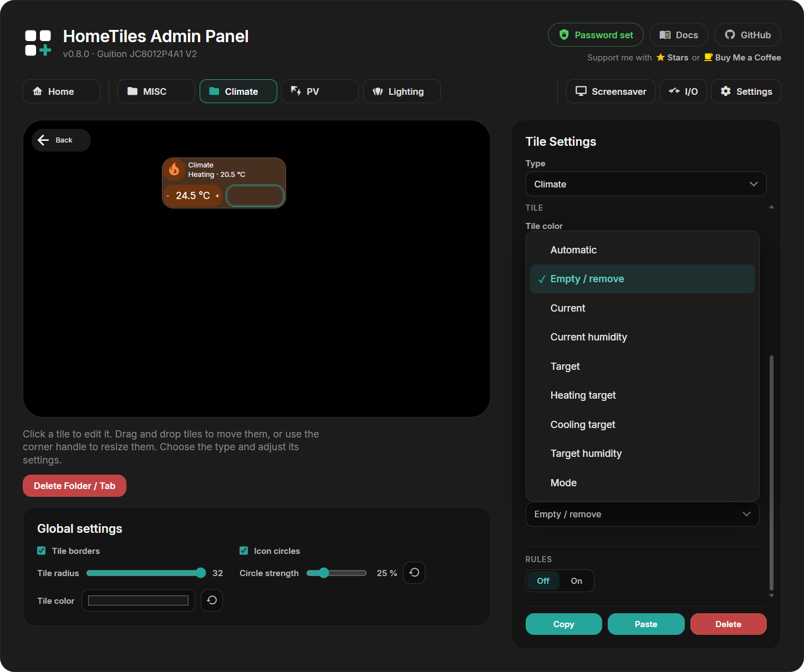The height and width of the screenshot is (672, 804).
Task: Open the GitHub link
Action: 747,35
